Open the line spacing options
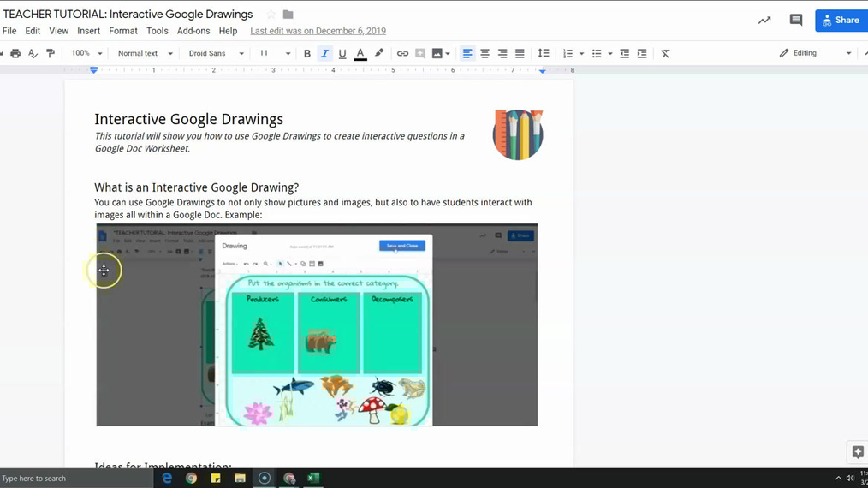Viewport: 868px width, 488px height. click(x=544, y=53)
